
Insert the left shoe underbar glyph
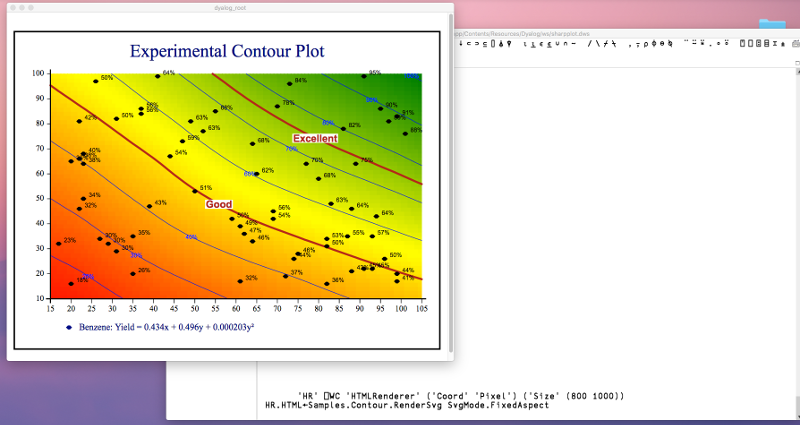485,44
